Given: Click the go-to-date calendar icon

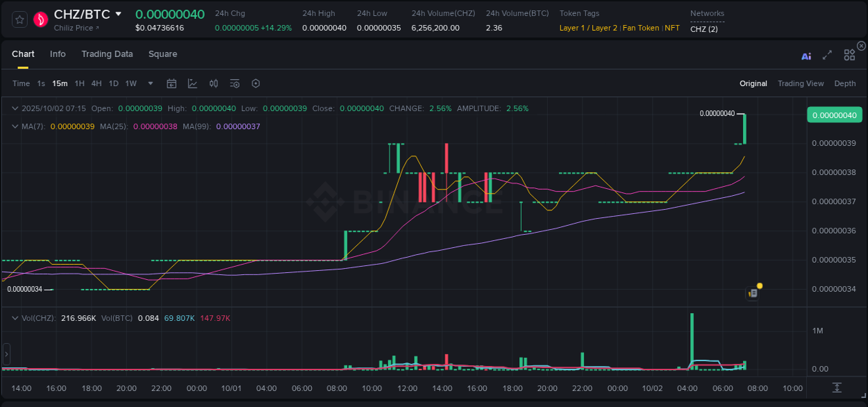Looking at the screenshot, I should click(172, 83).
